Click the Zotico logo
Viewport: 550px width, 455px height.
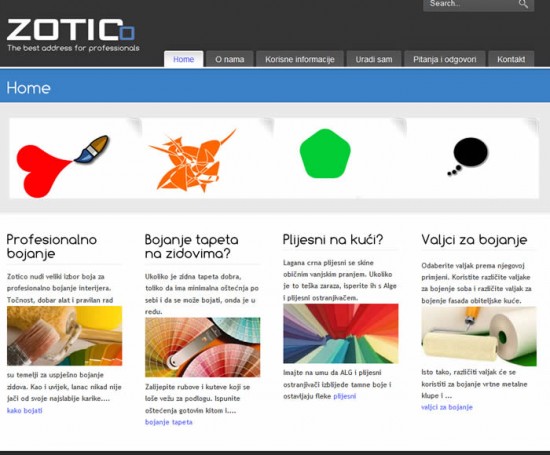pyautogui.click(x=71, y=29)
